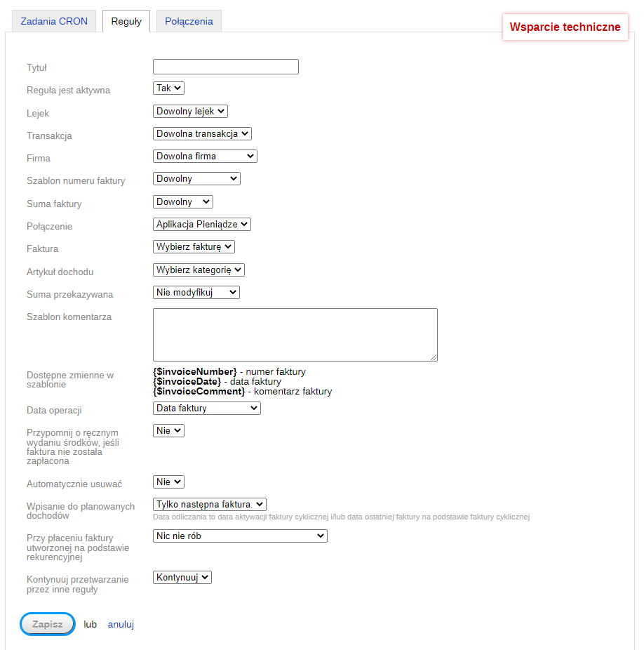Expand the Dowolny lejek dropdown

190,111
